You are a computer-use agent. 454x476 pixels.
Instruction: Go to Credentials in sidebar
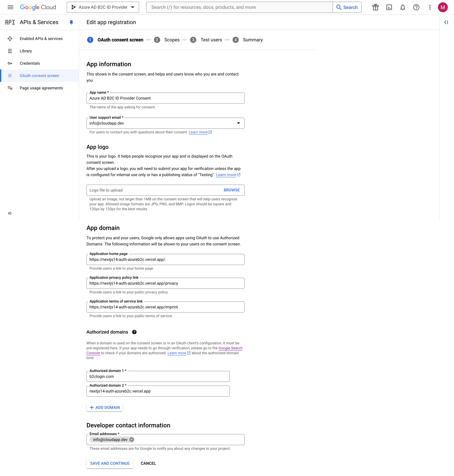(30, 63)
